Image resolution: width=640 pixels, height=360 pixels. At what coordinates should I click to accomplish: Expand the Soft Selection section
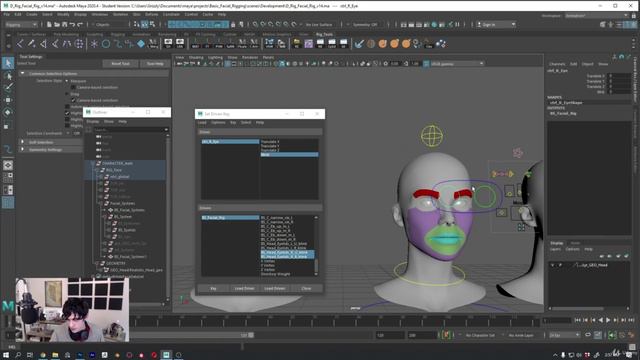point(23,142)
